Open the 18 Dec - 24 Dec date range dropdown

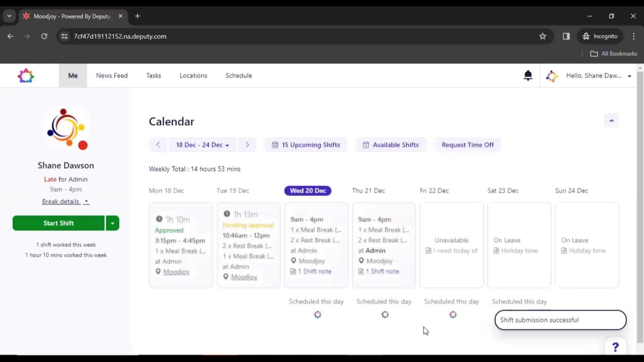click(x=203, y=144)
